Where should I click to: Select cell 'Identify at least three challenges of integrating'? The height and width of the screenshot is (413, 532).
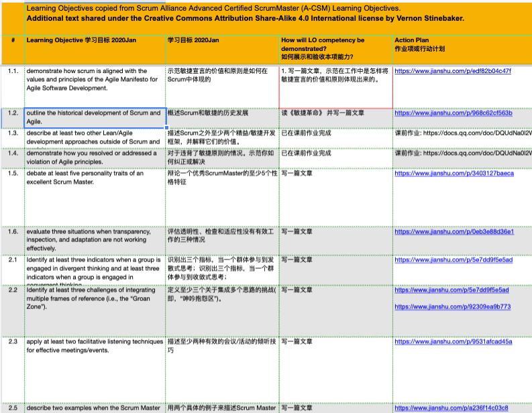[x=95, y=311]
